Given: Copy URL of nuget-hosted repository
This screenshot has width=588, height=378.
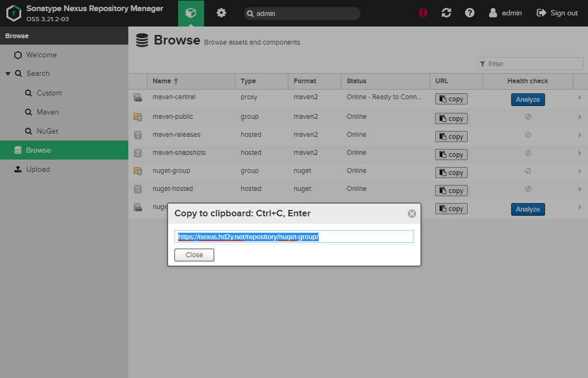Looking at the screenshot, I should (x=452, y=190).
